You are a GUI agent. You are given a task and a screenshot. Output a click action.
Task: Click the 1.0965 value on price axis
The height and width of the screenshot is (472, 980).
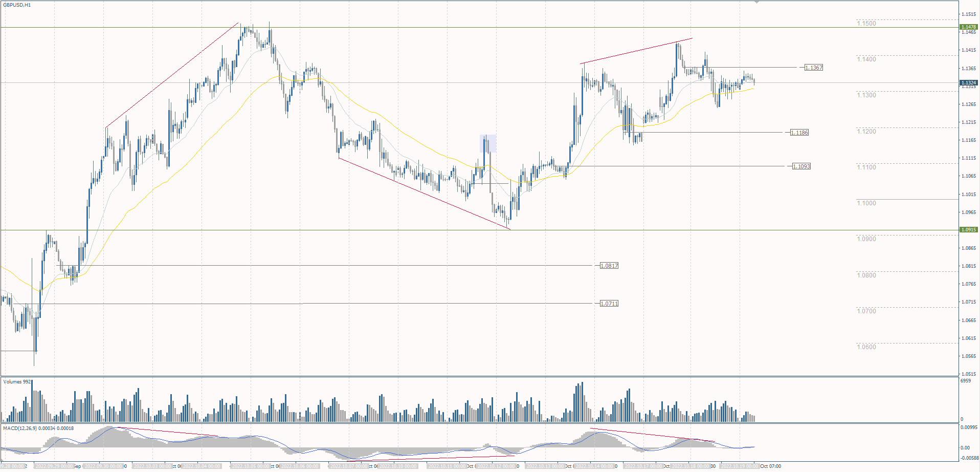click(x=969, y=212)
